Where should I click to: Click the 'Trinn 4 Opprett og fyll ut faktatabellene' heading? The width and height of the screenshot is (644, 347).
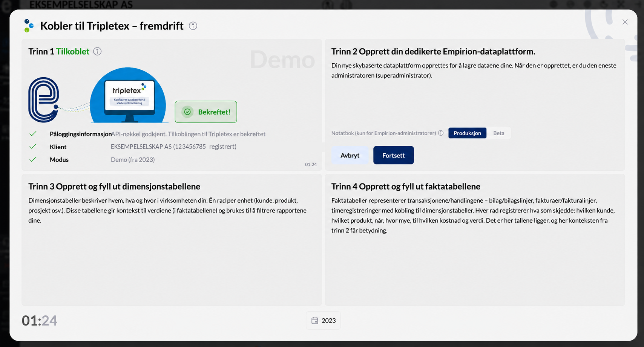click(x=406, y=186)
